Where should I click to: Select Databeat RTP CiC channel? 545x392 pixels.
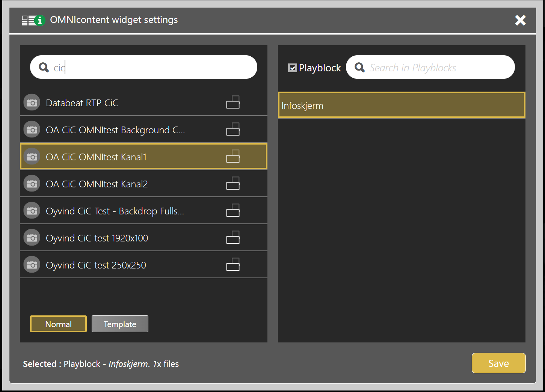[143, 103]
